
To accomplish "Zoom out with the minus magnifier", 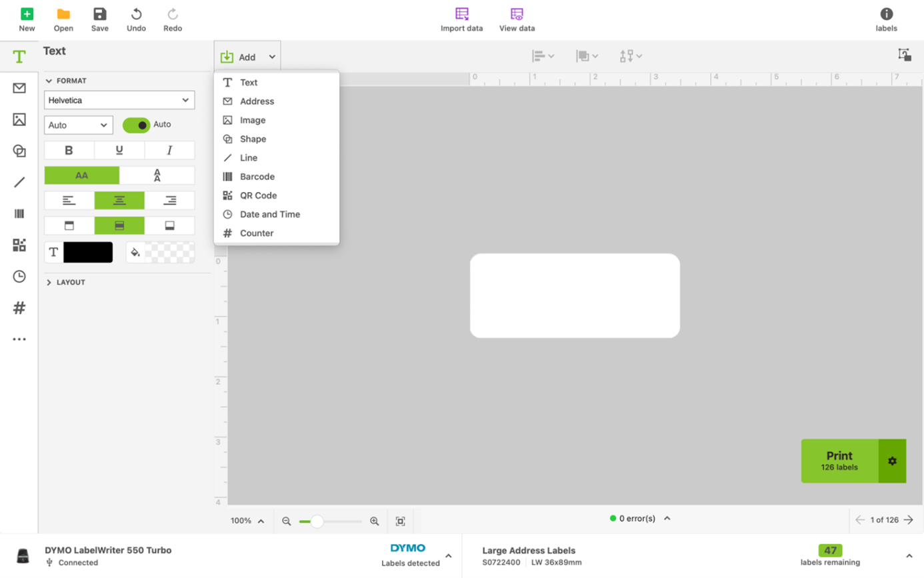I will tap(287, 521).
